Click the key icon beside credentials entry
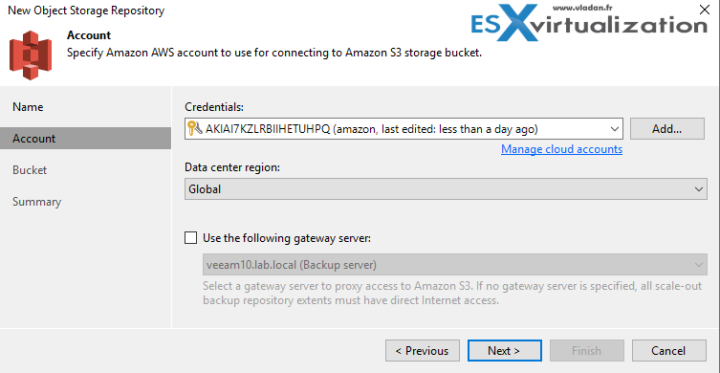This screenshot has height=373, width=720. [194, 130]
